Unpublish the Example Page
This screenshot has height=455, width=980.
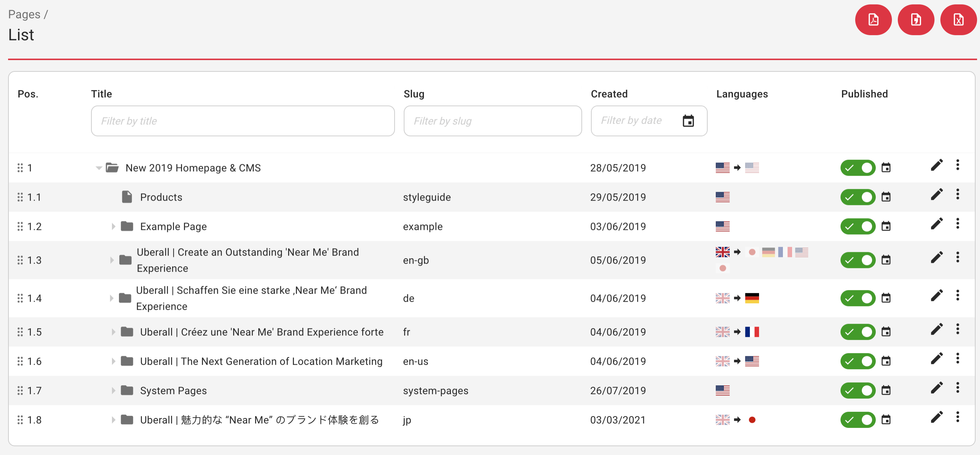coord(858,226)
